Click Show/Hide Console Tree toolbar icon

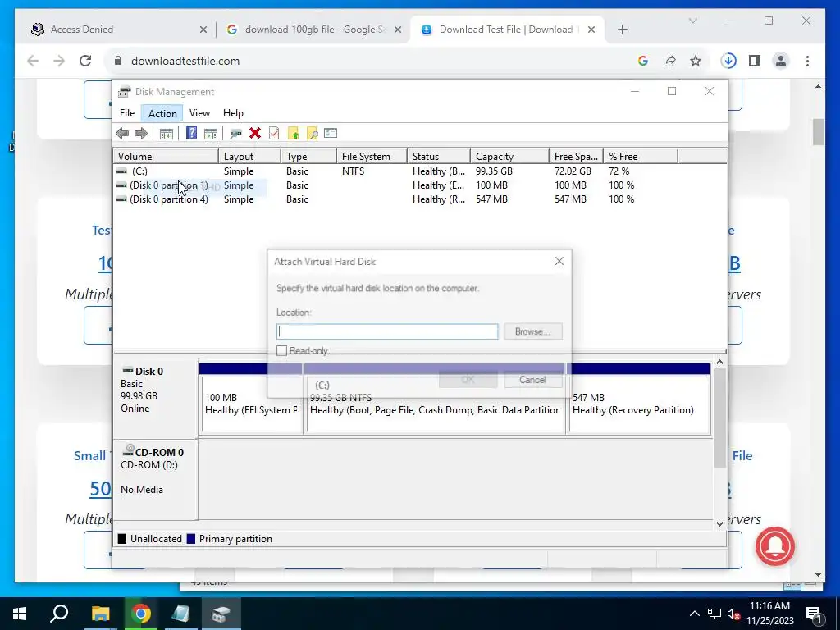[166, 134]
